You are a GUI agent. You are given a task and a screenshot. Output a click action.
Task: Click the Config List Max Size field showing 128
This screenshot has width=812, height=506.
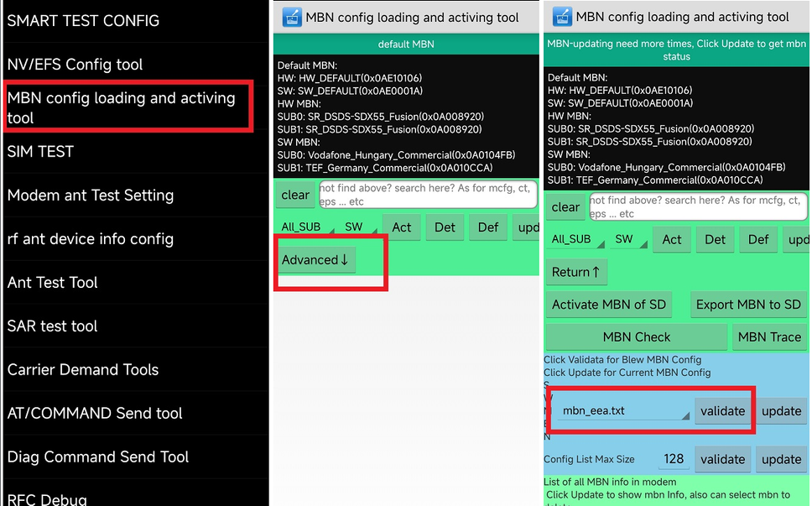[x=674, y=459]
